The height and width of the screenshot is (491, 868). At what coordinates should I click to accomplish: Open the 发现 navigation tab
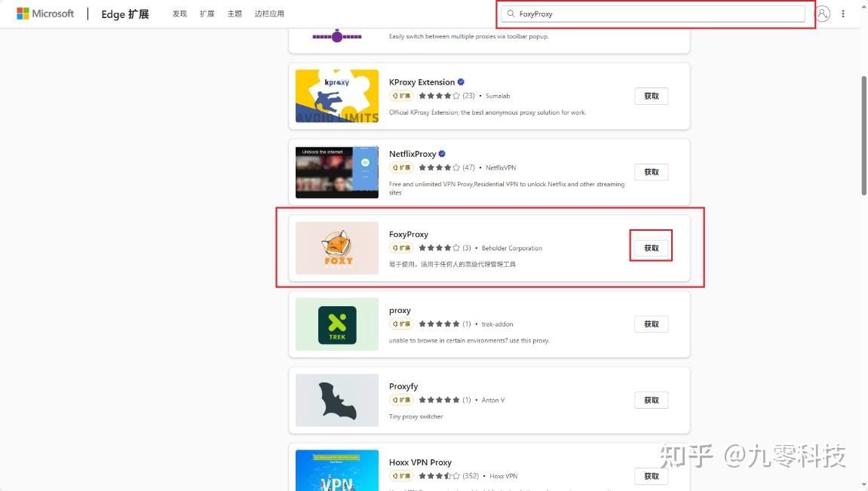[179, 14]
